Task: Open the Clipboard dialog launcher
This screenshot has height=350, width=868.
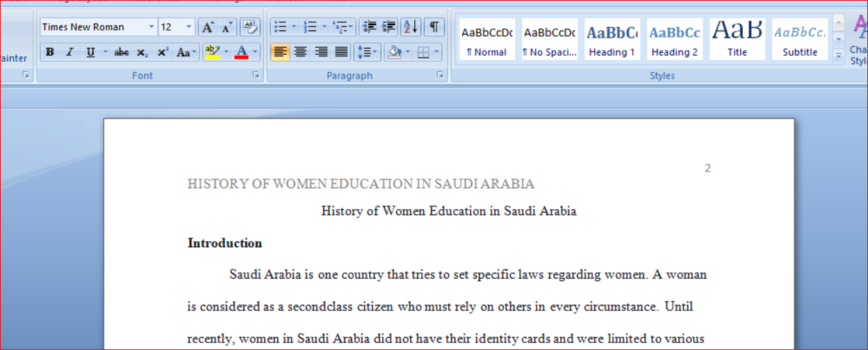Action: [26, 75]
